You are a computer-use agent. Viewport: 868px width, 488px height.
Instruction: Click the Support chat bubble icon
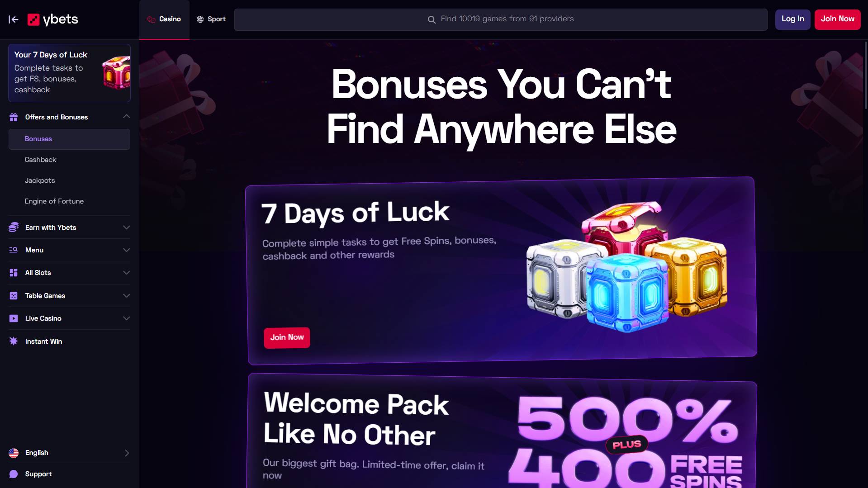(x=14, y=474)
